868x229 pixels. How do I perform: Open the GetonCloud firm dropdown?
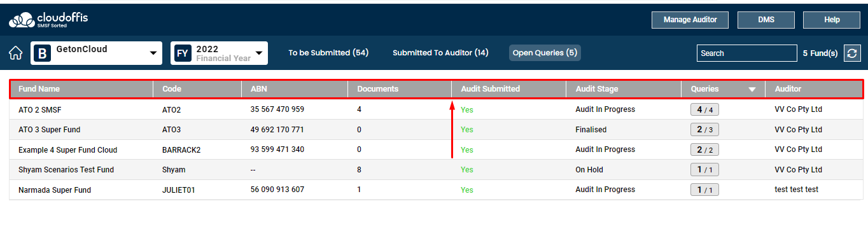(x=96, y=53)
